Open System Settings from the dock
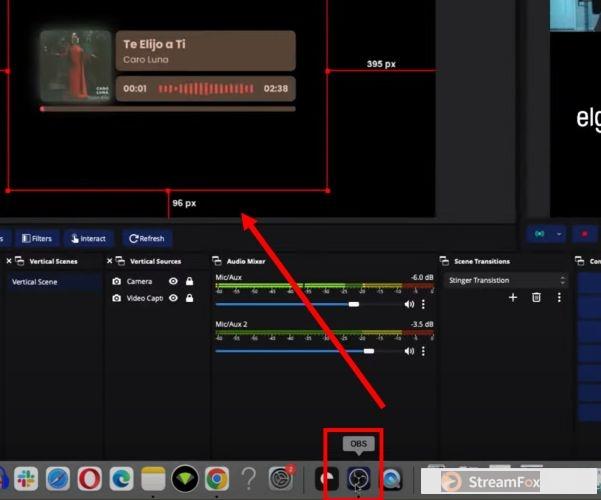The image size is (601, 500). point(281,479)
